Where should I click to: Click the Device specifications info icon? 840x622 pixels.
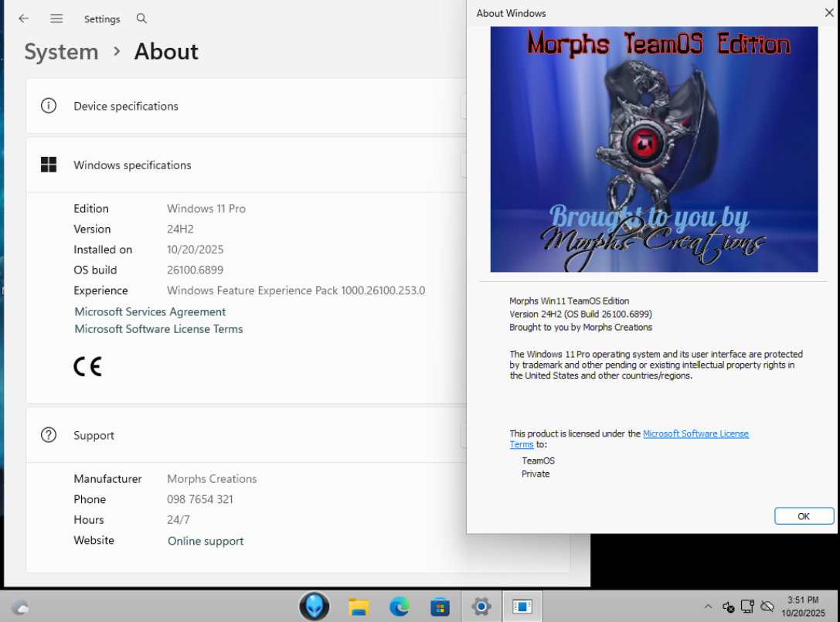pyautogui.click(x=49, y=106)
